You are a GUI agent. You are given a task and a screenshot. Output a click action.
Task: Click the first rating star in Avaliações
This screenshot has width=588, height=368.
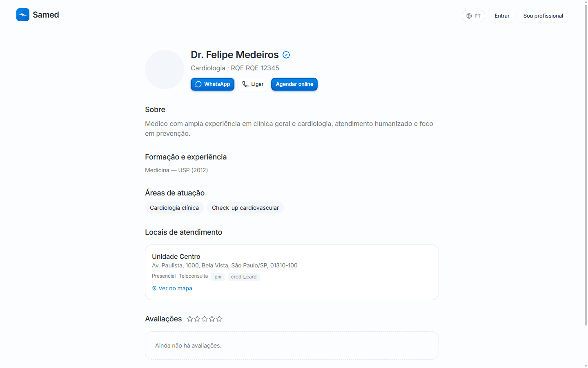click(x=190, y=319)
